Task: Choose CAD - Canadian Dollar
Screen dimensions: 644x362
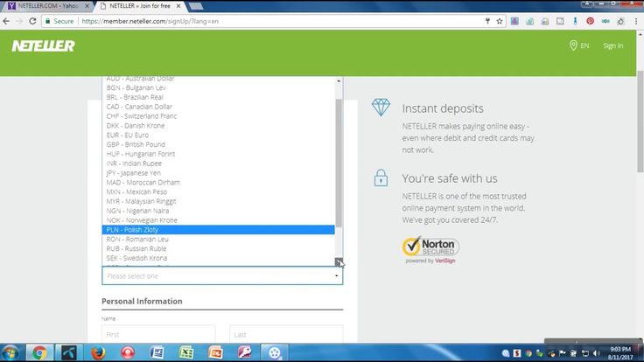Action: click(219, 107)
